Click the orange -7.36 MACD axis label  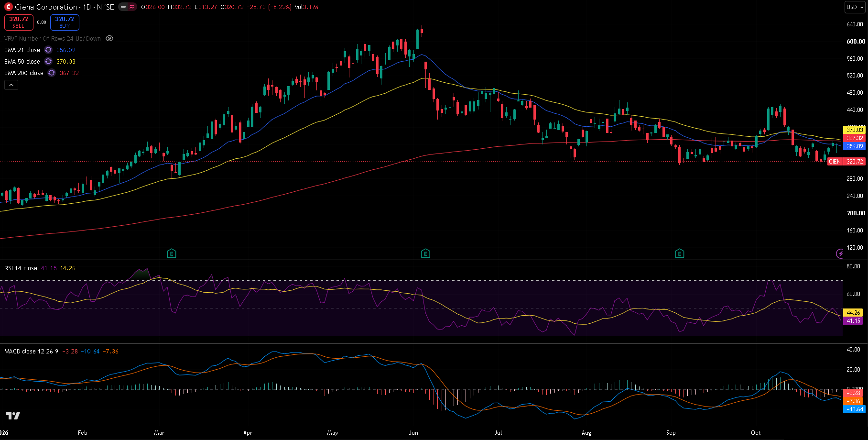pyautogui.click(x=853, y=401)
